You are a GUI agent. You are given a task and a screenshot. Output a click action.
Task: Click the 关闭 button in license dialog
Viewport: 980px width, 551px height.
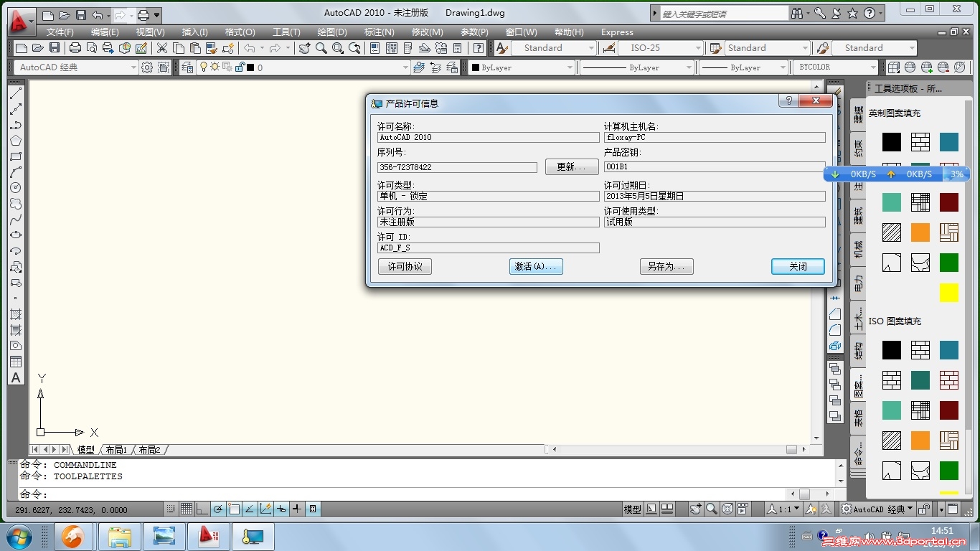pos(798,266)
